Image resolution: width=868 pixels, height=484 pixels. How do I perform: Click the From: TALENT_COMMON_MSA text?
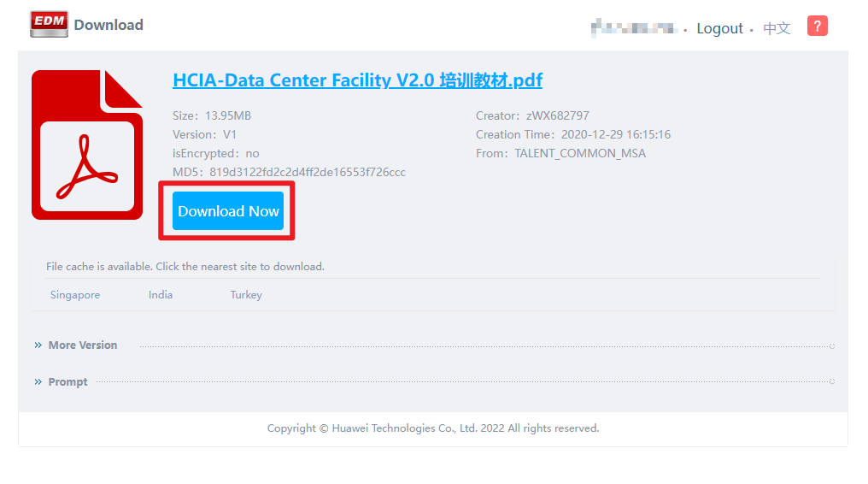(x=560, y=153)
